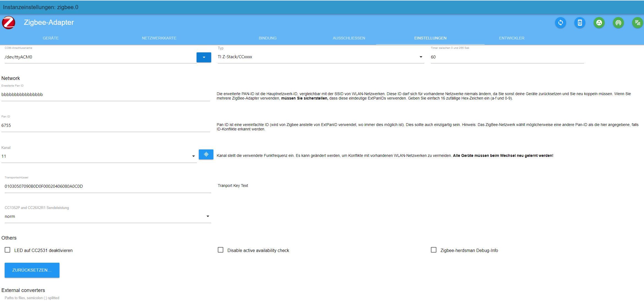Enable LED auf CC2531 deaktivieren checkbox

[7, 250]
